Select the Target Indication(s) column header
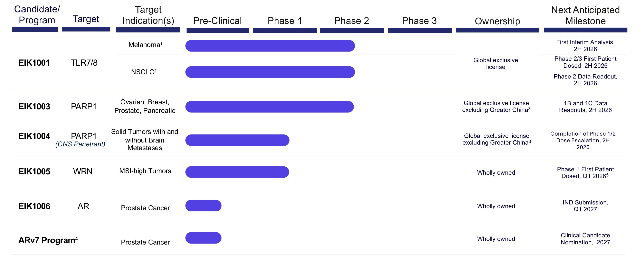 click(148, 15)
